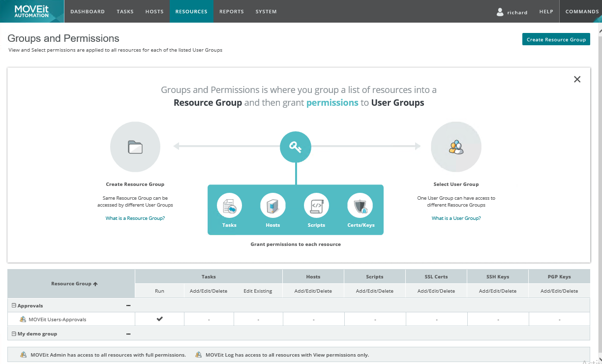Viewport: 602px width, 364px height.
Task: Click the user avatar icon beside richard
Action: pos(500,12)
